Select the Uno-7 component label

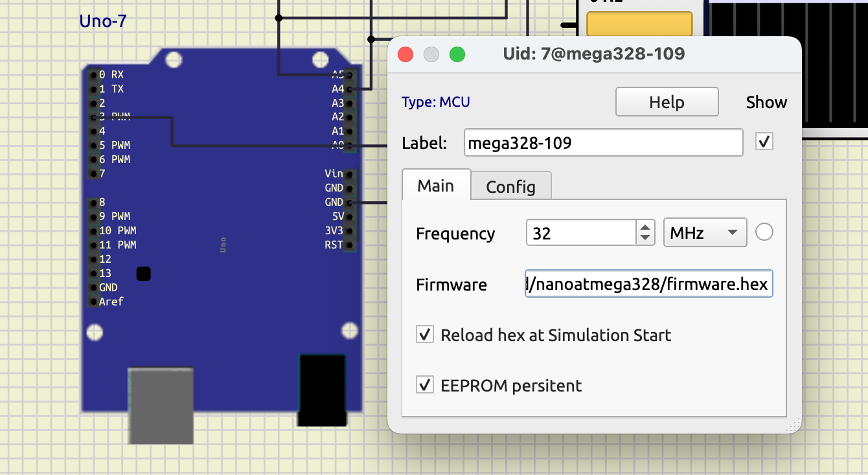tap(103, 21)
